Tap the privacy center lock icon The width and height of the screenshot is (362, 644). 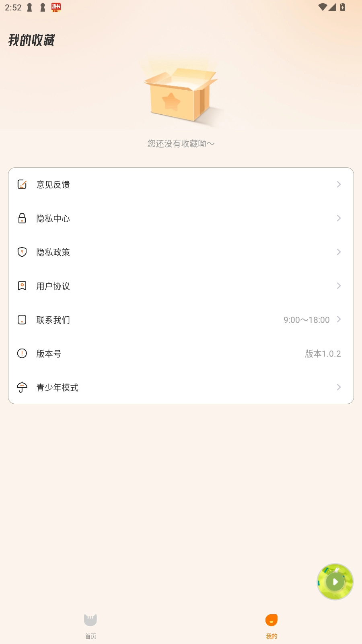click(x=22, y=218)
